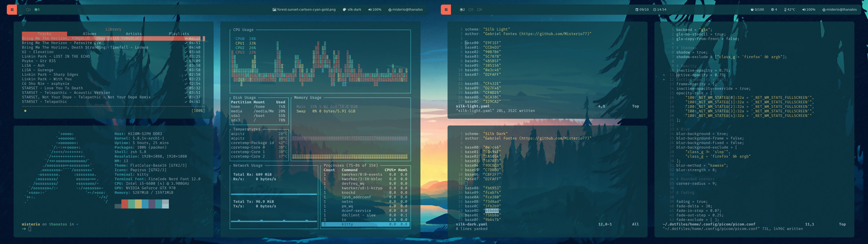Switch to workspace 5 in right bar

point(471,9)
